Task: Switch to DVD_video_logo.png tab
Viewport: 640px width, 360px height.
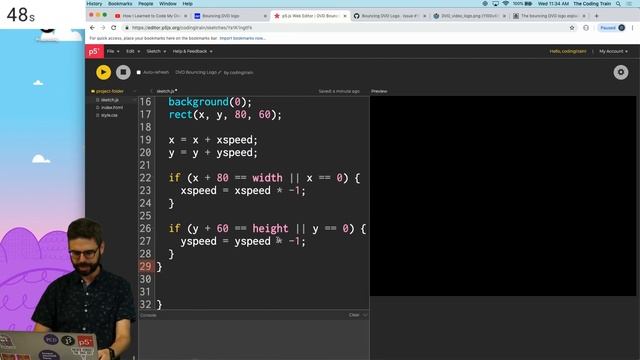Action: [469, 16]
